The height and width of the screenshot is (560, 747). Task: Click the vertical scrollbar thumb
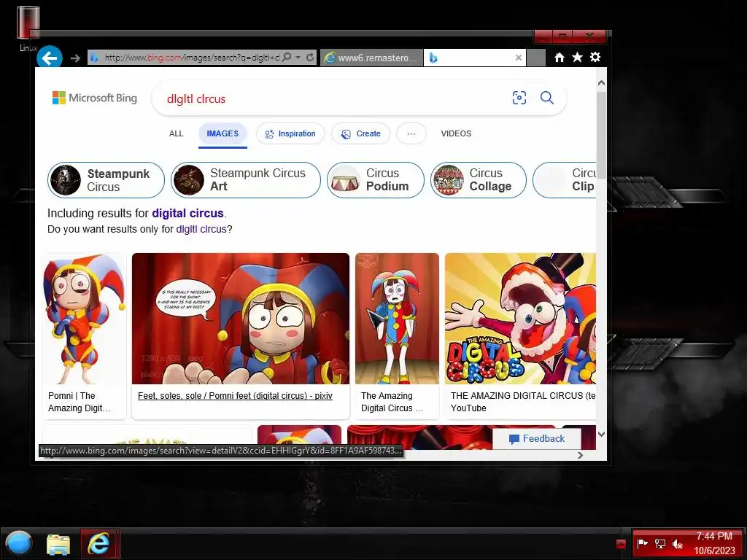tap(601, 136)
